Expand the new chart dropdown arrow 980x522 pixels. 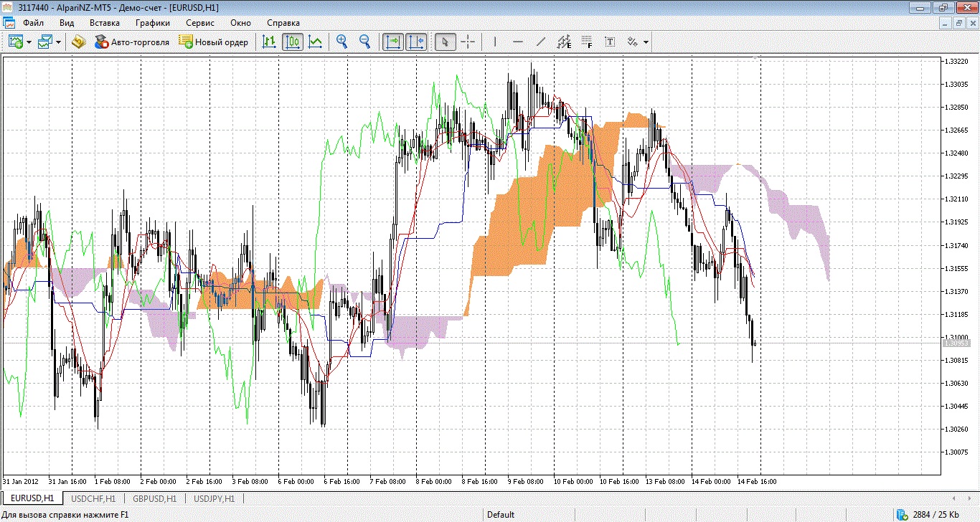(29, 42)
